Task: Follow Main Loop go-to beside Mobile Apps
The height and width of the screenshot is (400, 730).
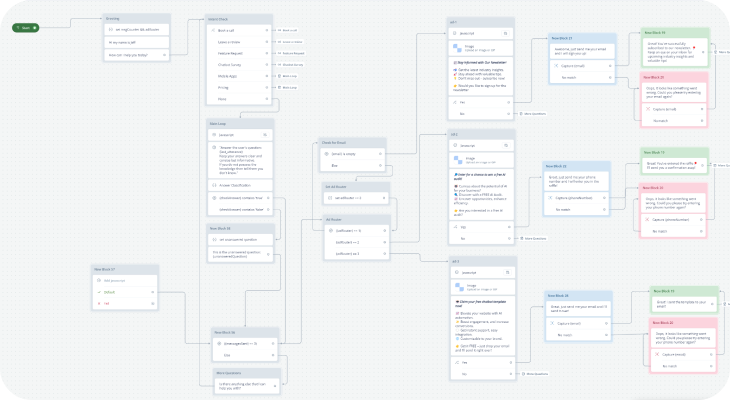Action: point(288,76)
